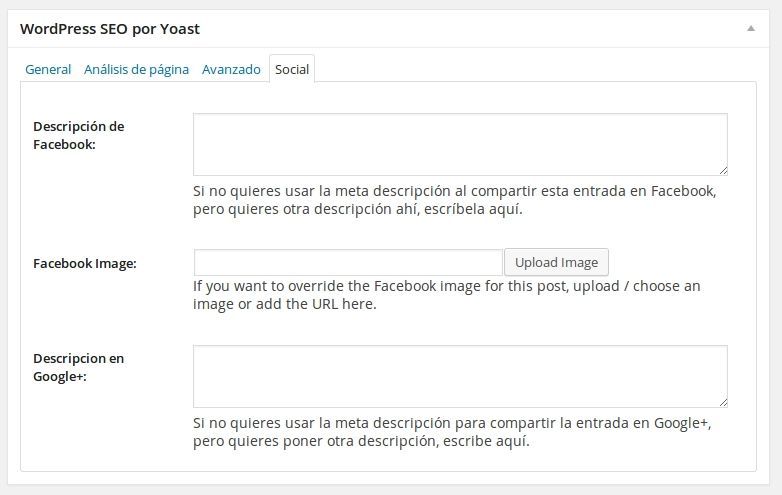
Task: Click the Upload Image button
Action: (x=556, y=262)
